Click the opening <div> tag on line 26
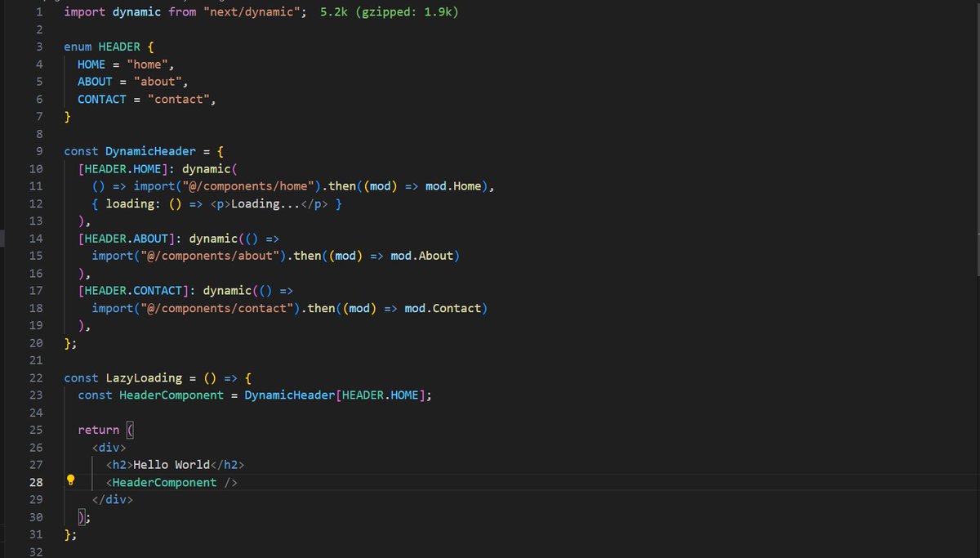 click(109, 447)
